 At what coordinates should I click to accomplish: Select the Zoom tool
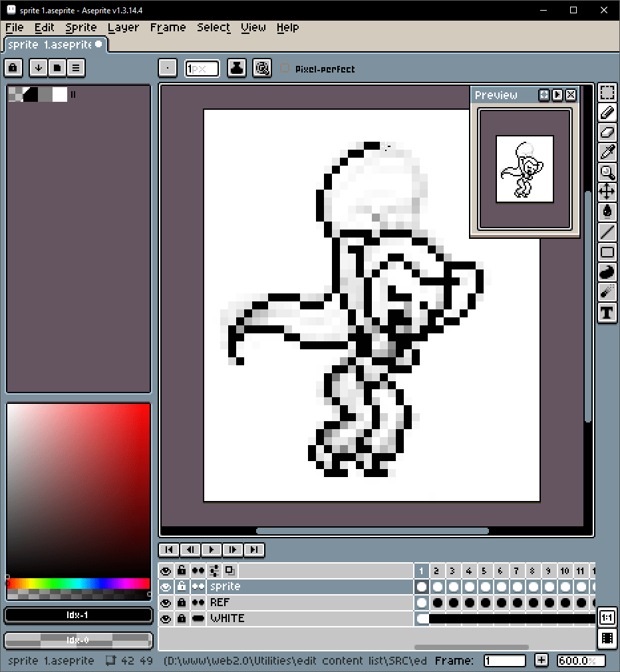click(607, 172)
